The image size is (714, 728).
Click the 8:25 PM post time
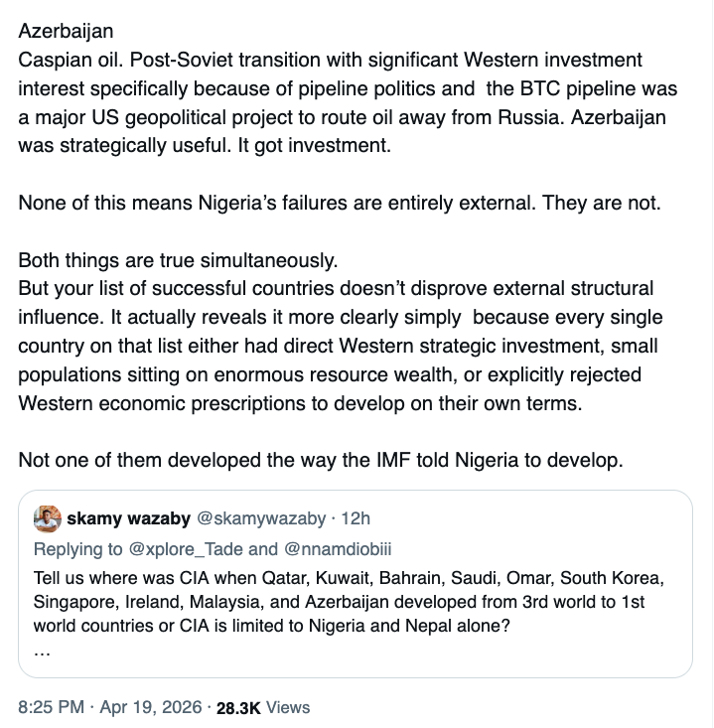point(50,707)
